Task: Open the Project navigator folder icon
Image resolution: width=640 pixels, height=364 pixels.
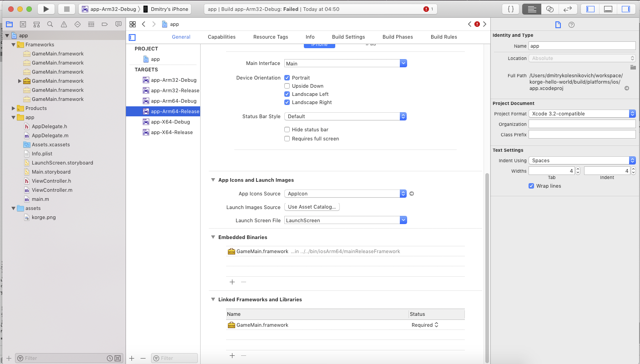Action: click(x=10, y=25)
